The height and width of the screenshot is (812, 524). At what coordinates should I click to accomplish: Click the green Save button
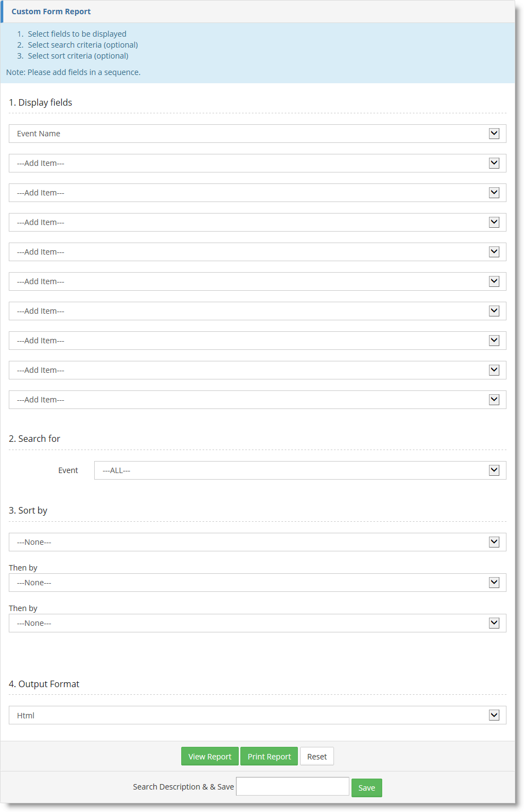pos(366,788)
